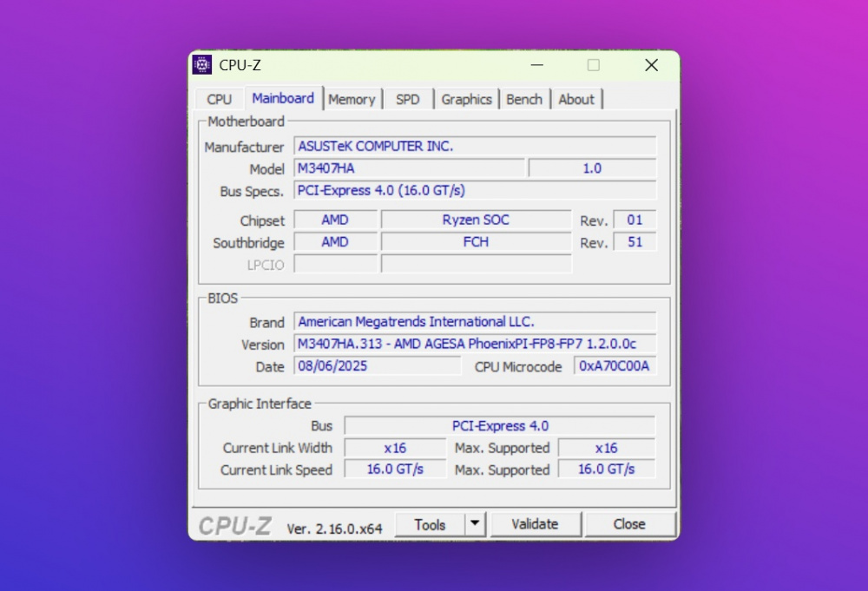Click the Graphic Interface Bus PCI-Express 4.0 field
This screenshot has height=591, width=868.
point(500,425)
